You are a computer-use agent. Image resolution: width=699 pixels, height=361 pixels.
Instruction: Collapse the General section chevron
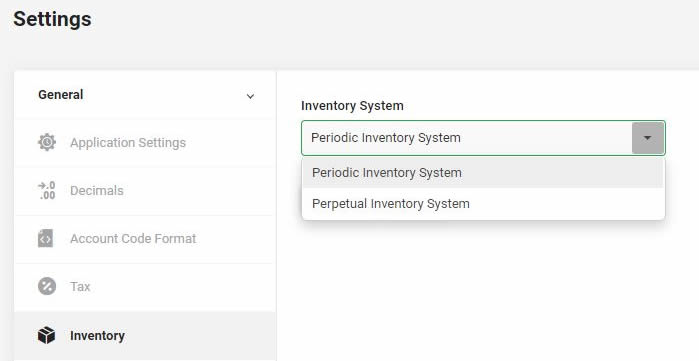tap(251, 96)
